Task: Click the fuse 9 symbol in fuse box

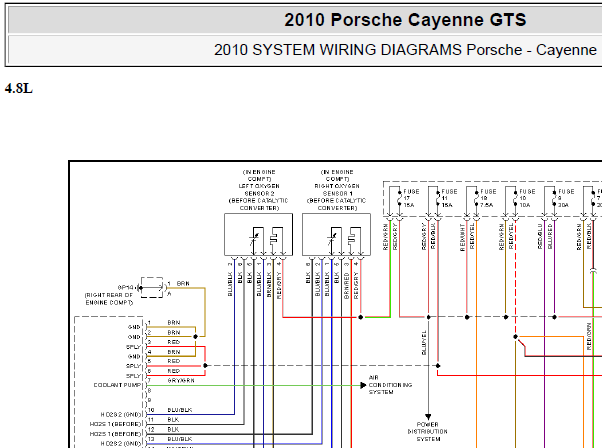Action: [554, 198]
